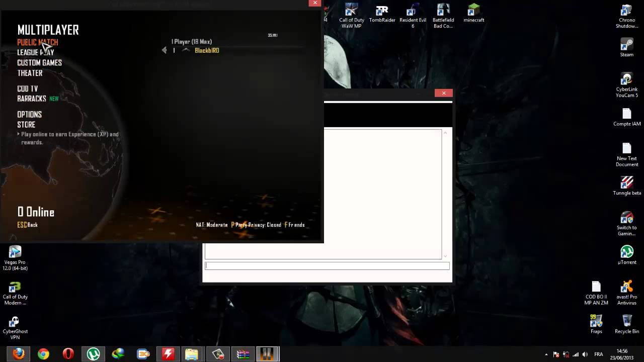
Task: Open Friends in the game footer
Action: (x=294, y=225)
